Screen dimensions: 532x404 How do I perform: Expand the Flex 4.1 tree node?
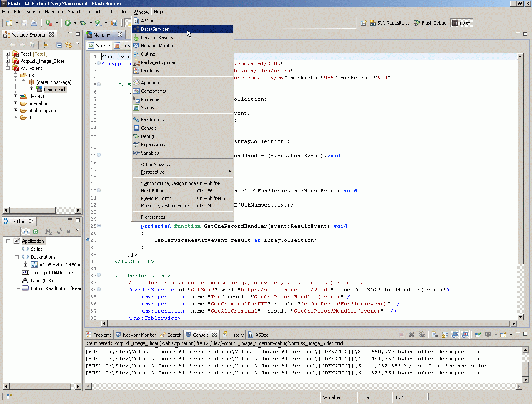16,96
